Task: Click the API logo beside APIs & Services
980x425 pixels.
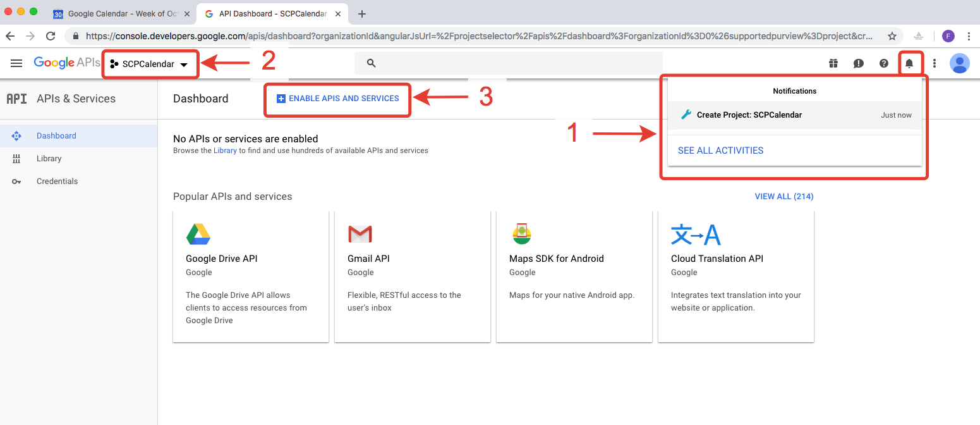Action: [16, 99]
